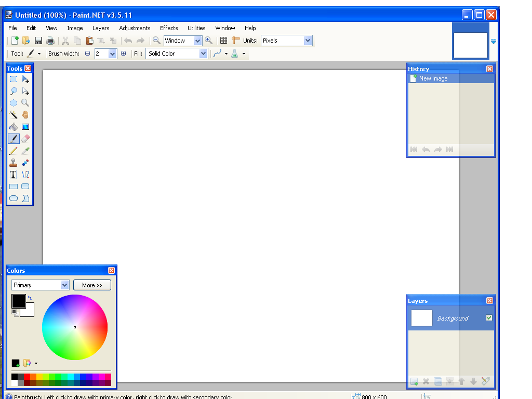Viewport: 532px width, 399px height.
Task: Select the Clone Stamp tool
Action: pyautogui.click(x=14, y=163)
